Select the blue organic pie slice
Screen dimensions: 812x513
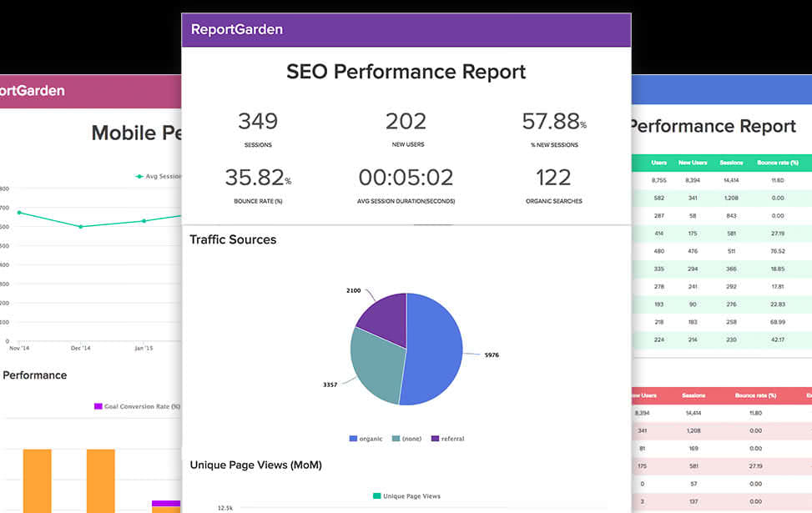[436, 352]
